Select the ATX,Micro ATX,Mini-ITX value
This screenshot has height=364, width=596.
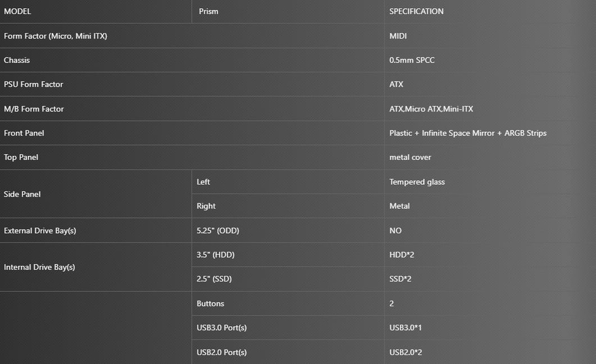pyautogui.click(x=431, y=109)
